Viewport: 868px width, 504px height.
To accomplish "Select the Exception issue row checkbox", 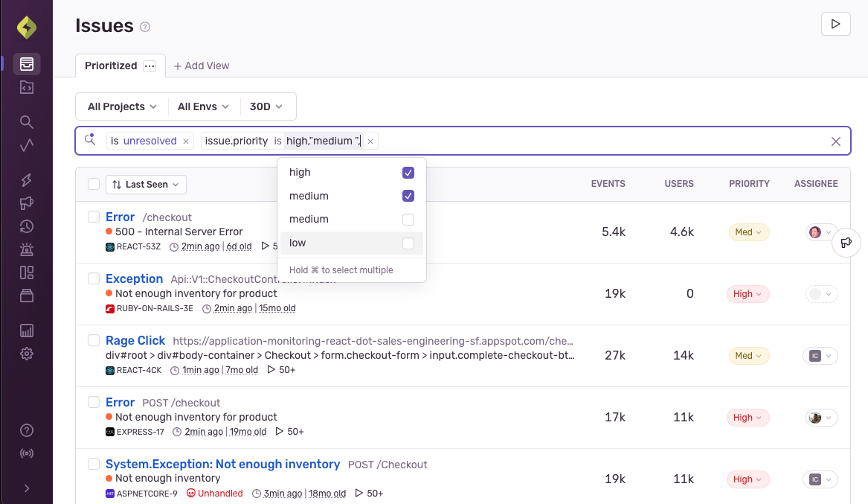I will (x=94, y=278).
